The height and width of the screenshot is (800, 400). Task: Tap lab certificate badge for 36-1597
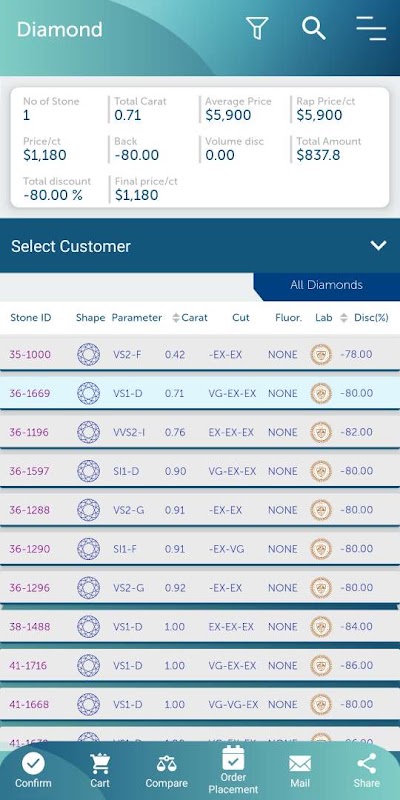click(321, 471)
